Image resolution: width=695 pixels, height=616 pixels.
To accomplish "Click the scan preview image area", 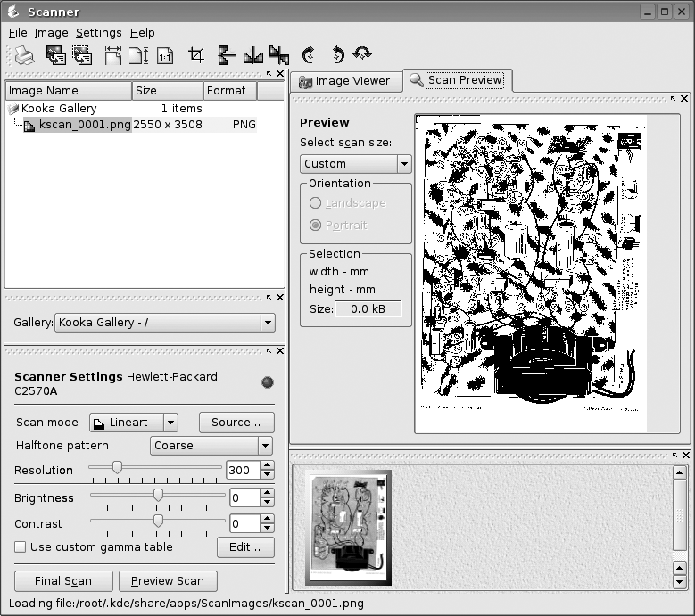I will 531,274.
